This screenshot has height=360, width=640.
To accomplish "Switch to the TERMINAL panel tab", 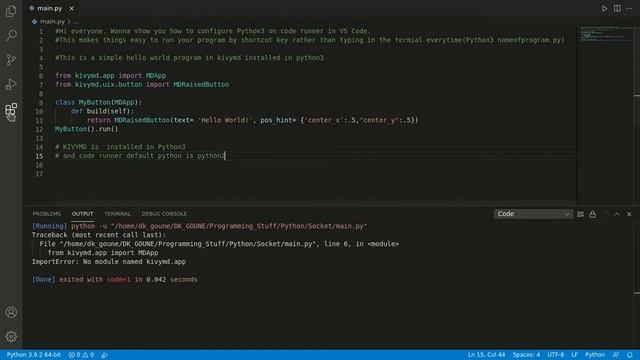I will point(117,214).
